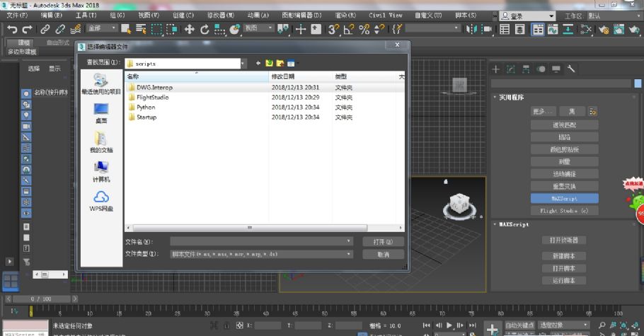Open the Hierarchy tab in command panel

click(x=526, y=69)
